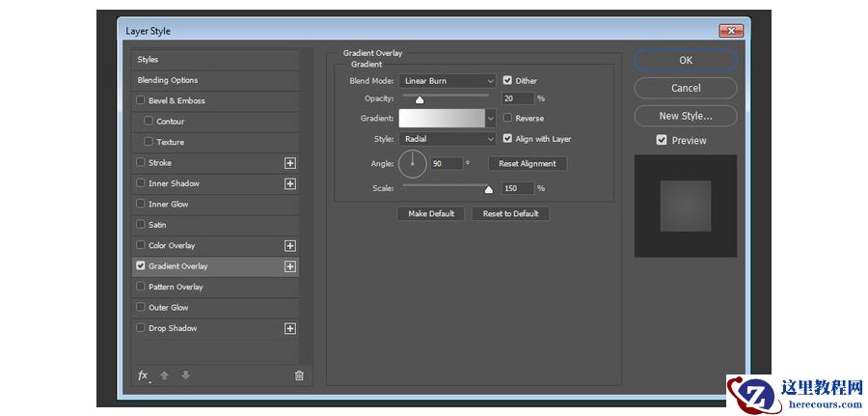Select the Drop Shadow row label
The image size is (868, 416).
pyautogui.click(x=173, y=328)
